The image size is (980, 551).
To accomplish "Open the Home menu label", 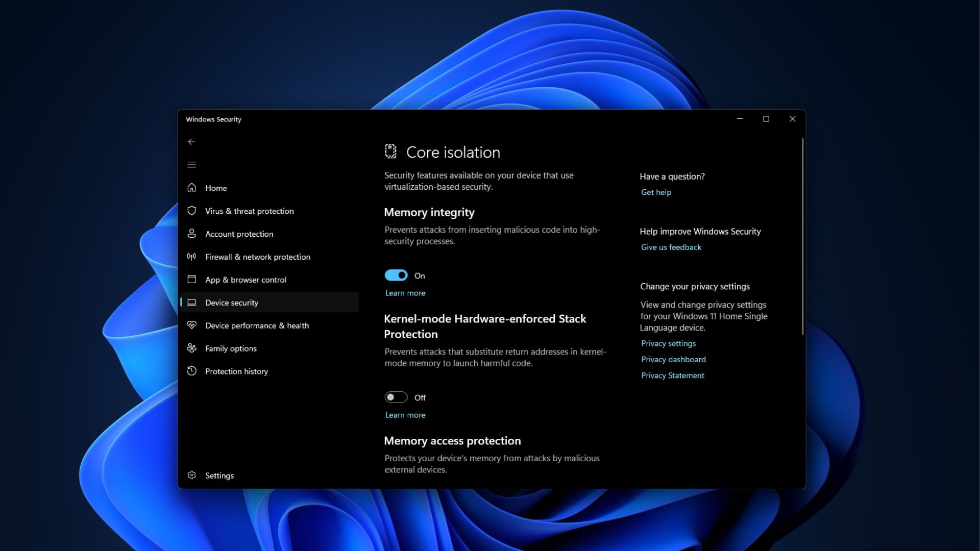I will [216, 188].
